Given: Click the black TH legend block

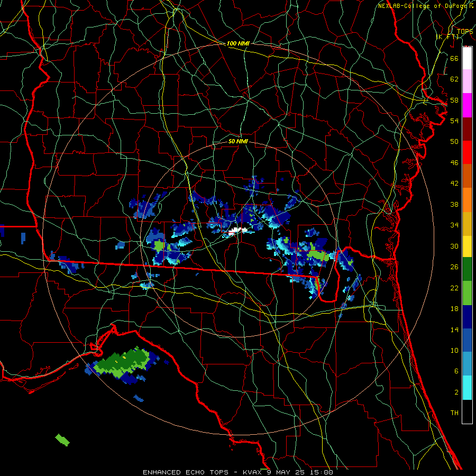Looking at the screenshot, I should point(467,411).
